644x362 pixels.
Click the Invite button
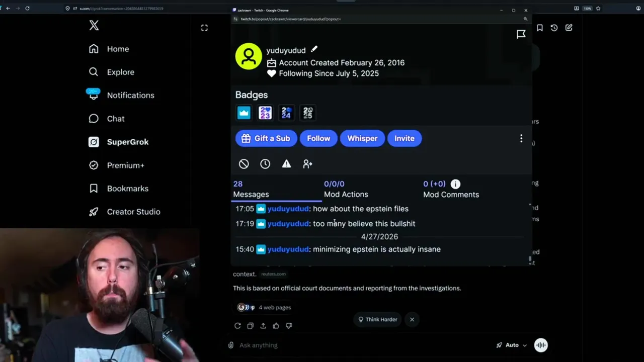(405, 138)
